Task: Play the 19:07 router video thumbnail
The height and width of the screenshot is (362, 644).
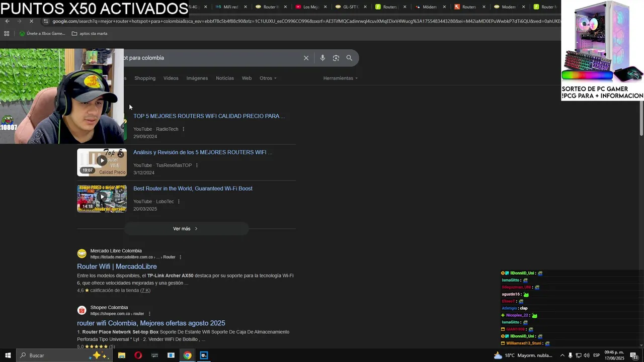Action: tap(102, 162)
